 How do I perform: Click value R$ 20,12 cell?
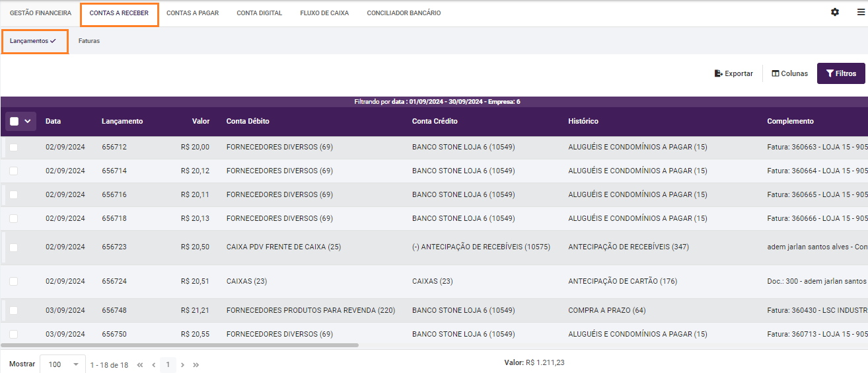(x=195, y=171)
